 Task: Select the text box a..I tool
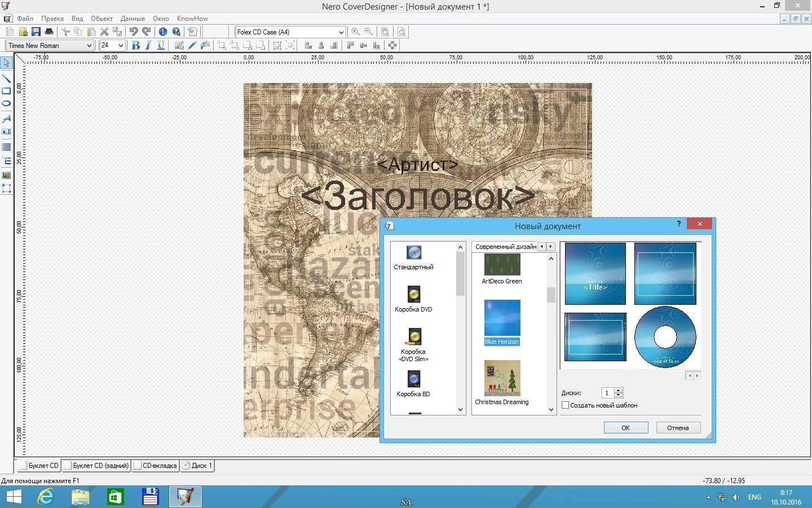[6, 132]
